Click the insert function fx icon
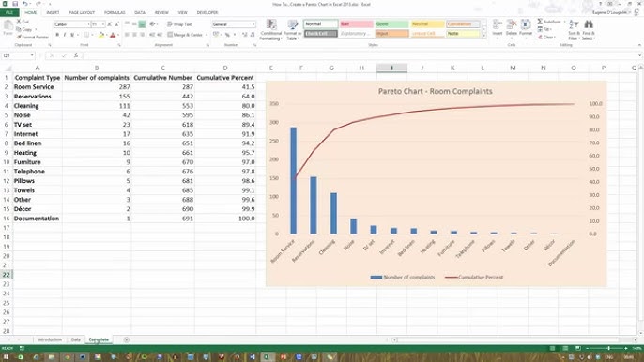This screenshot has height=362, width=644. coord(76,55)
